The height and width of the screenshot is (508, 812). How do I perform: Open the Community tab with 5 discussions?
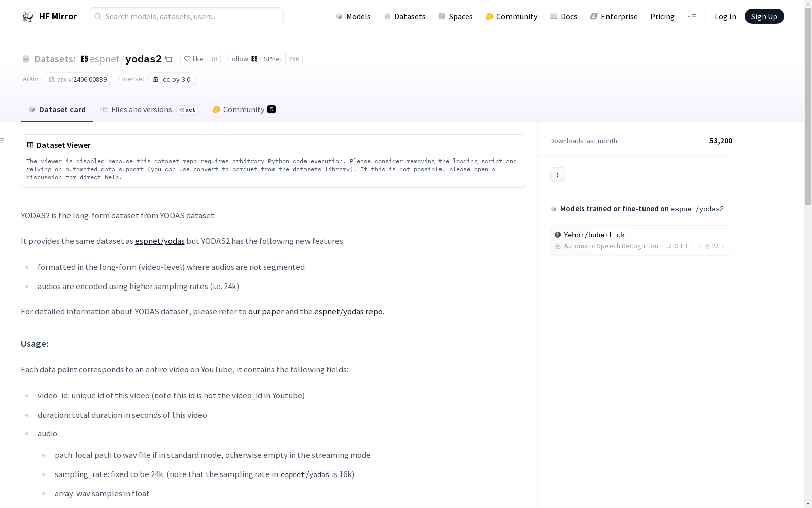pyautogui.click(x=244, y=109)
